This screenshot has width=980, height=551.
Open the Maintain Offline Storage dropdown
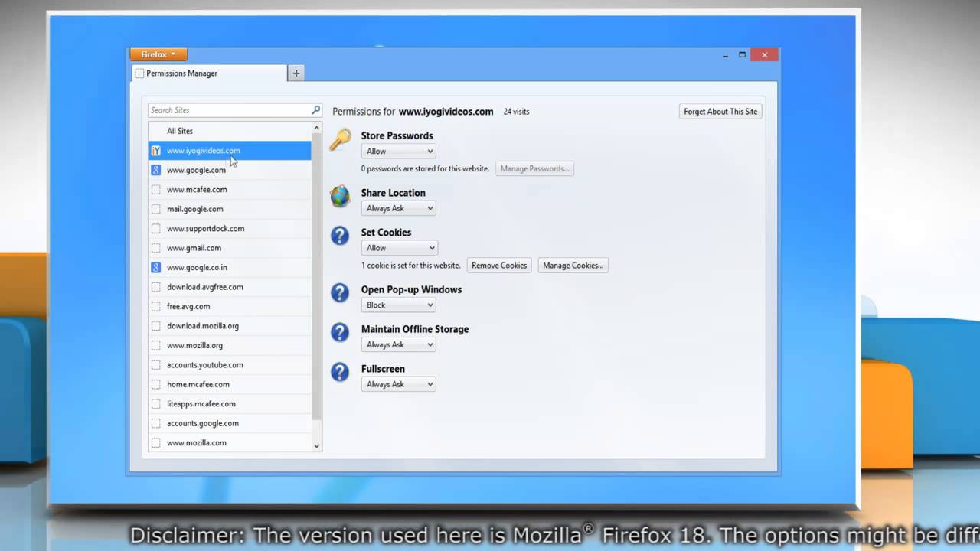tap(398, 344)
